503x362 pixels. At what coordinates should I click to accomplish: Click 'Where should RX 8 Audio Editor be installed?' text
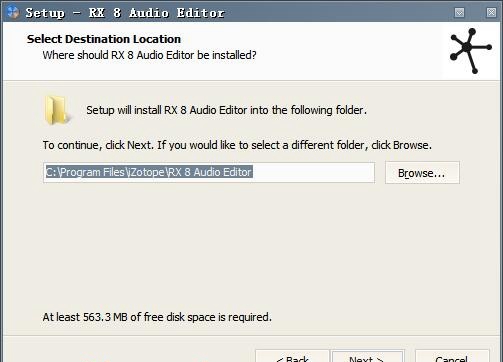[x=149, y=55]
